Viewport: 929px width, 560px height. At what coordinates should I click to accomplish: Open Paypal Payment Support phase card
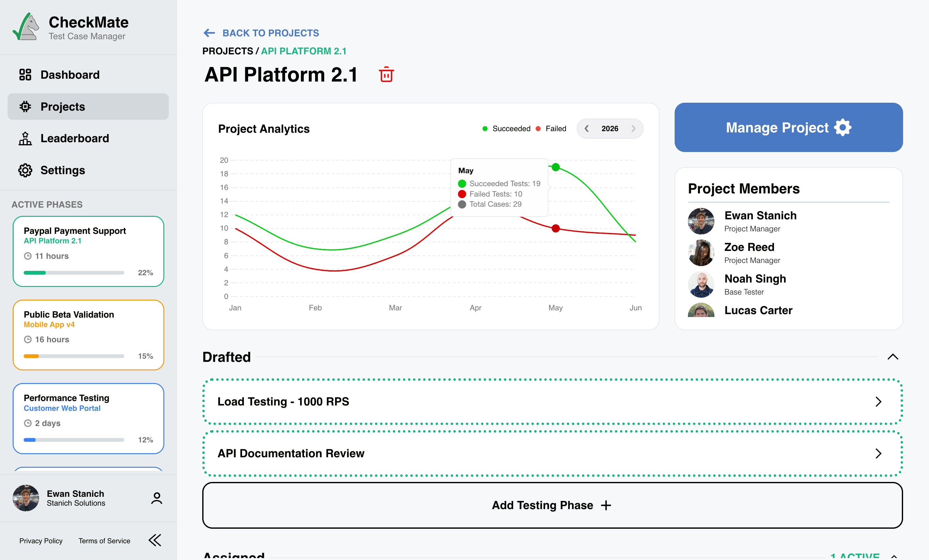[x=88, y=251]
